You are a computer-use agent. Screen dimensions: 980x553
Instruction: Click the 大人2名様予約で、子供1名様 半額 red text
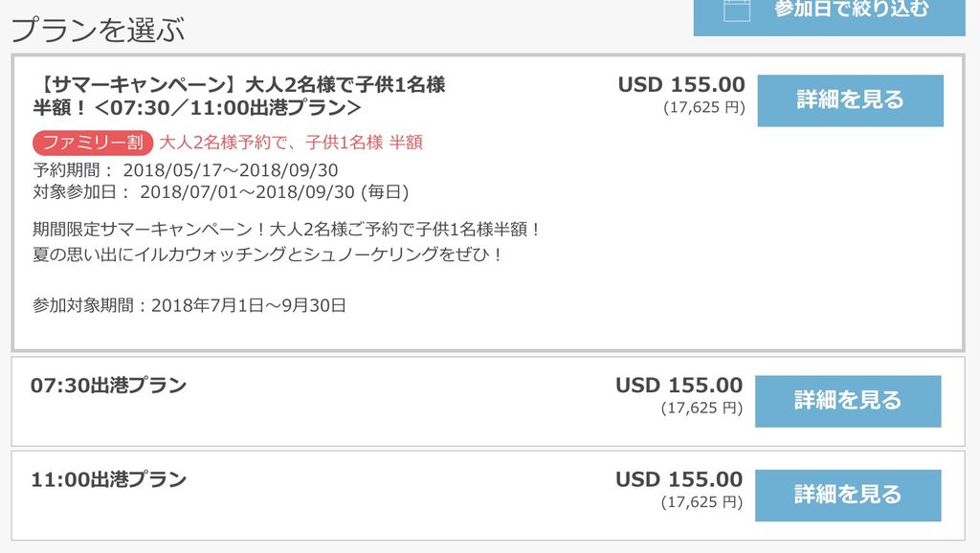pos(291,143)
